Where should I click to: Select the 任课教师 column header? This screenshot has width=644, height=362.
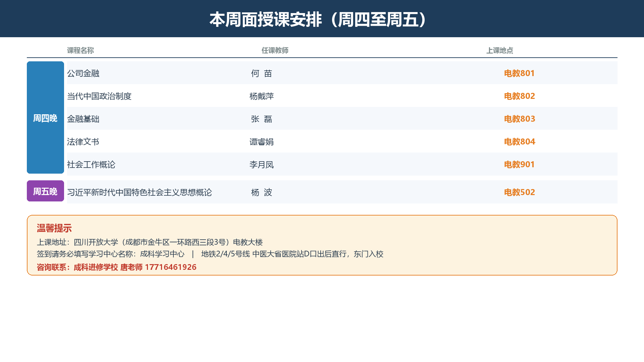(x=275, y=50)
